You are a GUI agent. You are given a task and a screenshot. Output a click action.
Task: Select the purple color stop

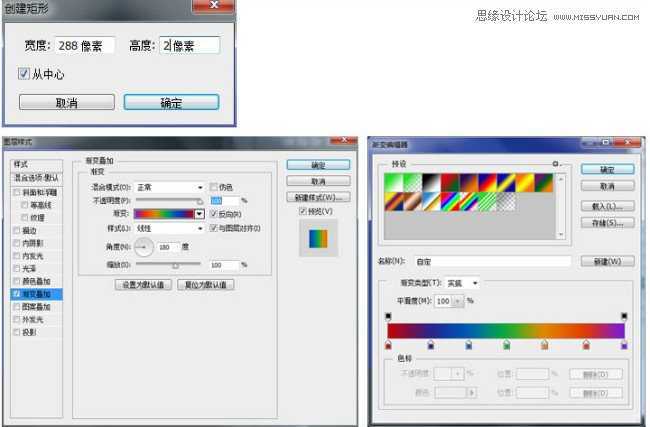624,345
